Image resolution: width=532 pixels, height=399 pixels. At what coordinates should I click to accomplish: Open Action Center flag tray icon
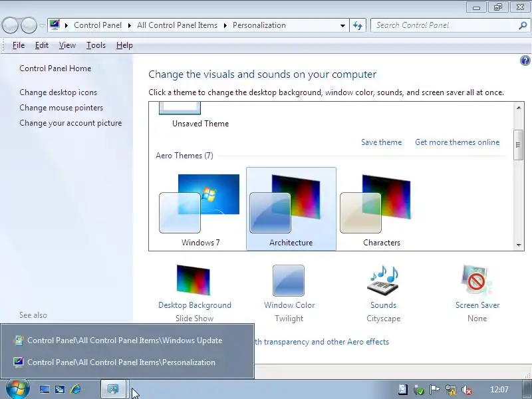(x=434, y=390)
